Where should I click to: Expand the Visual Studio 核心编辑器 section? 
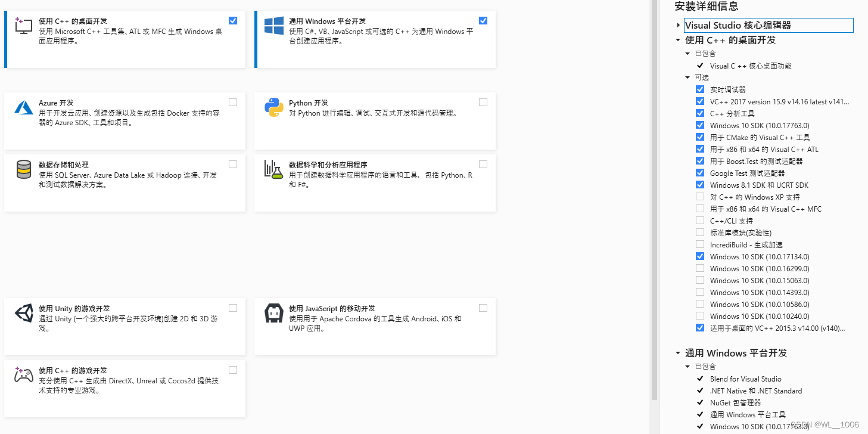[679, 26]
